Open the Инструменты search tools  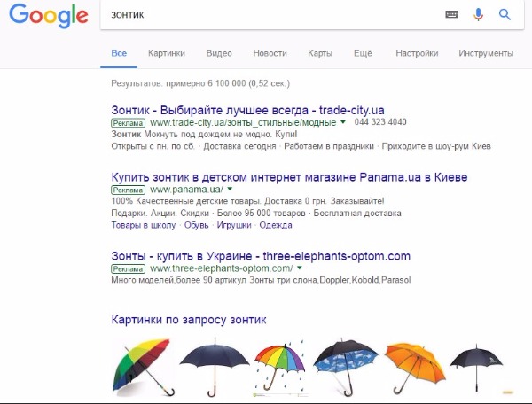click(486, 53)
